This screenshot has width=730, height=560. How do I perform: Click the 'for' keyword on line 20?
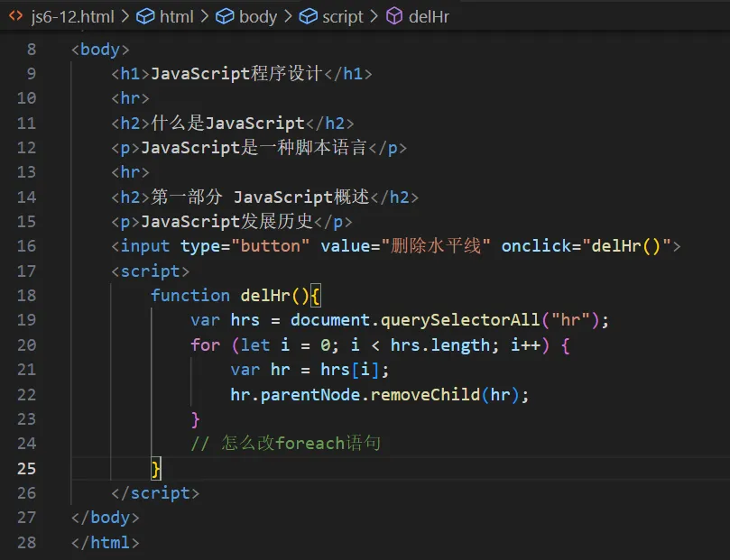[206, 345]
